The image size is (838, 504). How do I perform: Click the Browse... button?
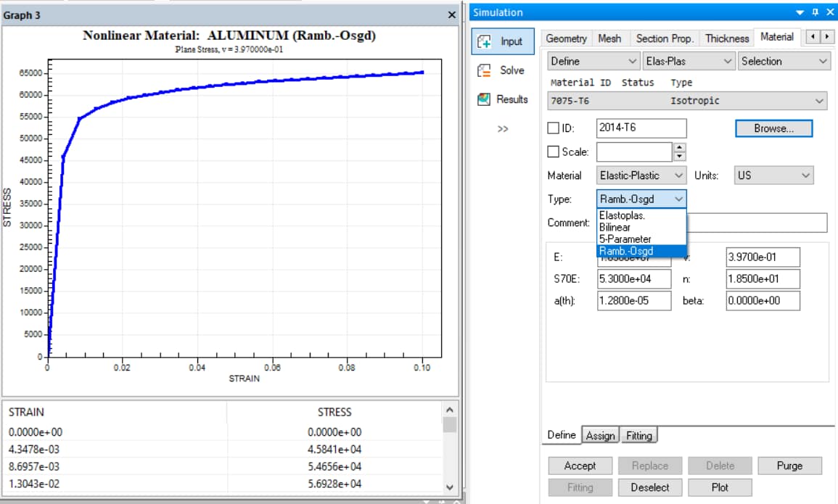click(773, 128)
